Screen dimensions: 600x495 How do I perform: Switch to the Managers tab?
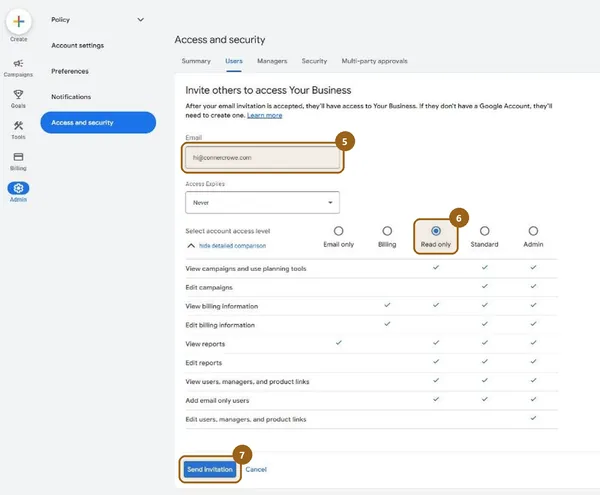[x=272, y=61]
